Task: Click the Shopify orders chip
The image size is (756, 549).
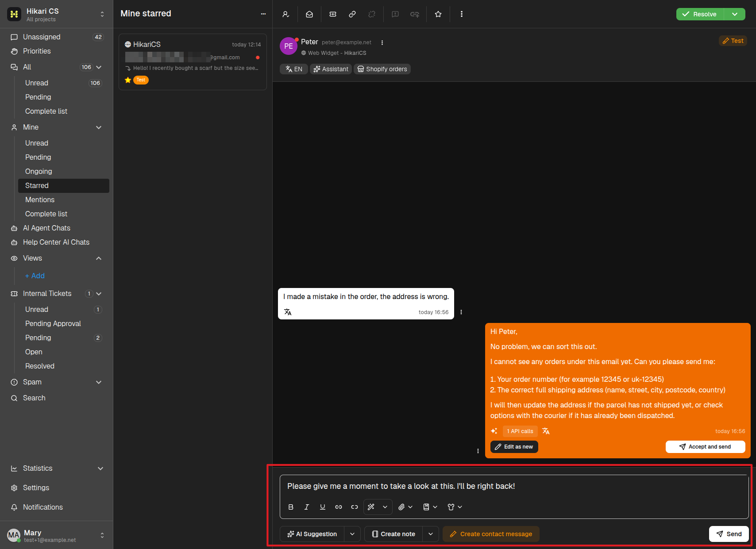Action: [x=382, y=69]
